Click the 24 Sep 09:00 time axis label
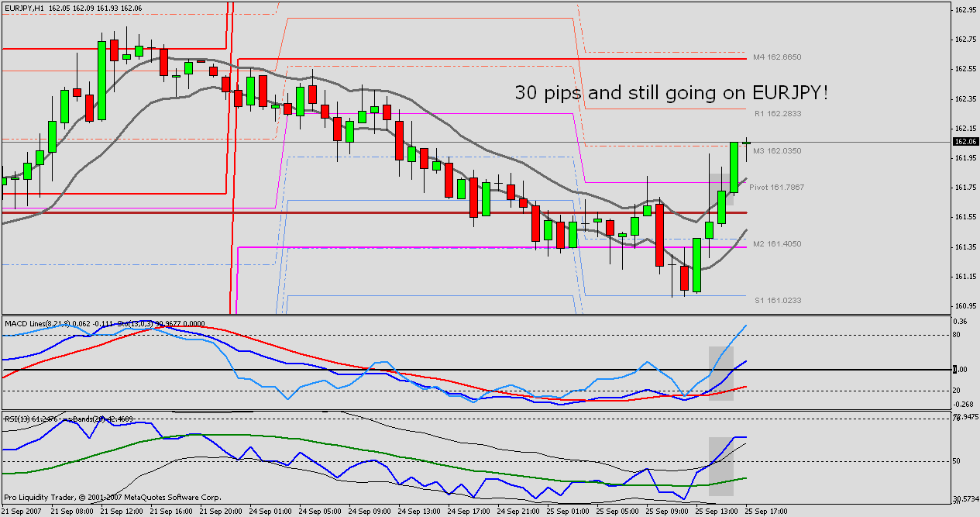This screenshot has width=980, height=517. [x=370, y=512]
